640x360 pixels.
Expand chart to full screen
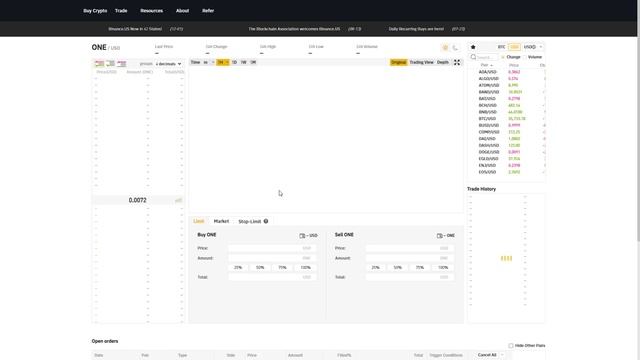tap(457, 62)
